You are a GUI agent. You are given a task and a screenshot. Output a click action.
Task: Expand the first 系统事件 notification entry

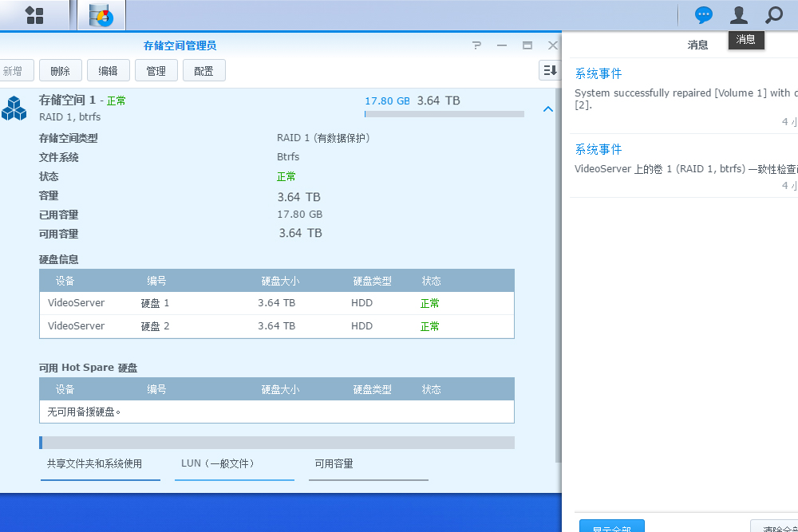coord(598,73)
